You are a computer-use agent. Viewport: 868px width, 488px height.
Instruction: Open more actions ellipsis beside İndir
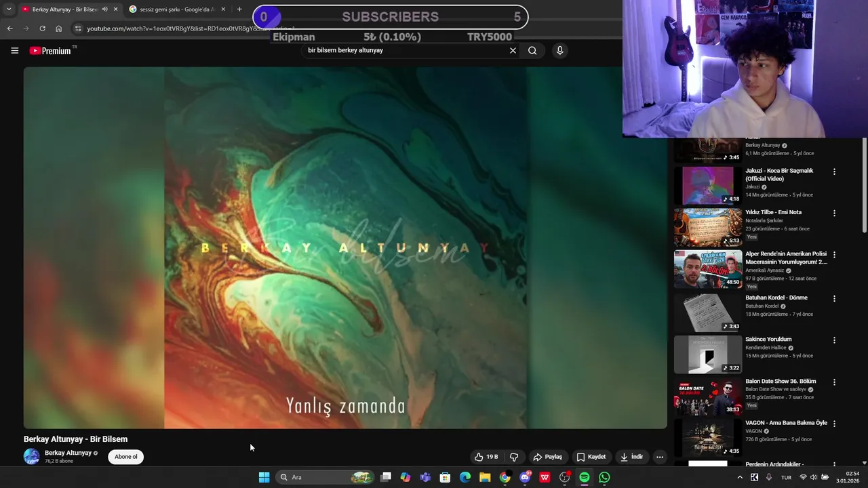point(659,457)
